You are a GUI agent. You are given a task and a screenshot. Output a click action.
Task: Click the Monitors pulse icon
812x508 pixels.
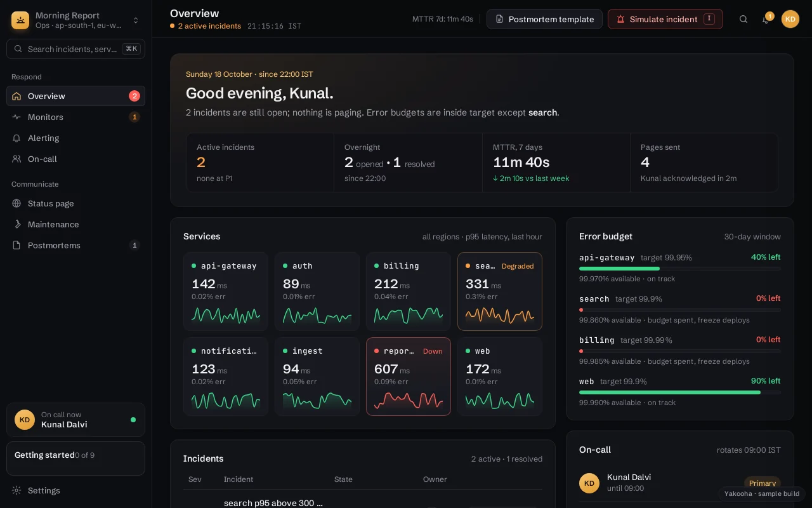[16, 117]
